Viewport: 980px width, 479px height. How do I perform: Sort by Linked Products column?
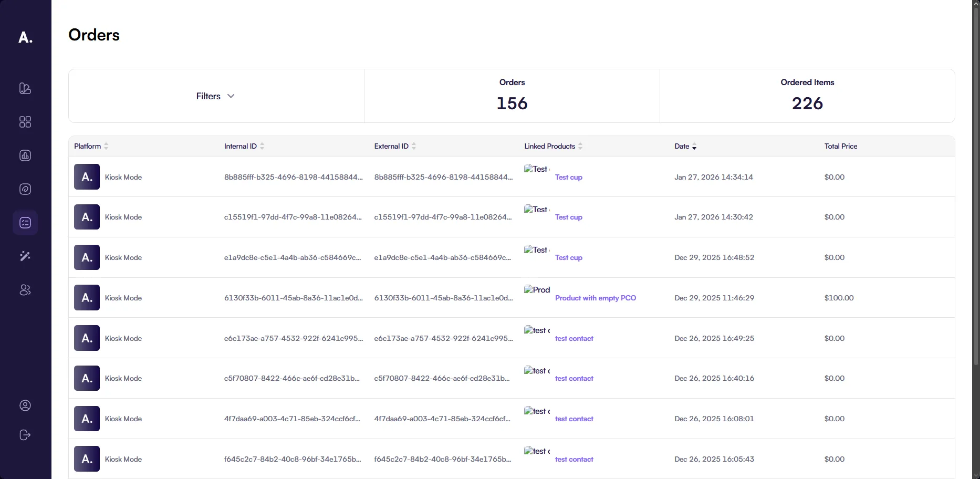[x=553, y=146]
